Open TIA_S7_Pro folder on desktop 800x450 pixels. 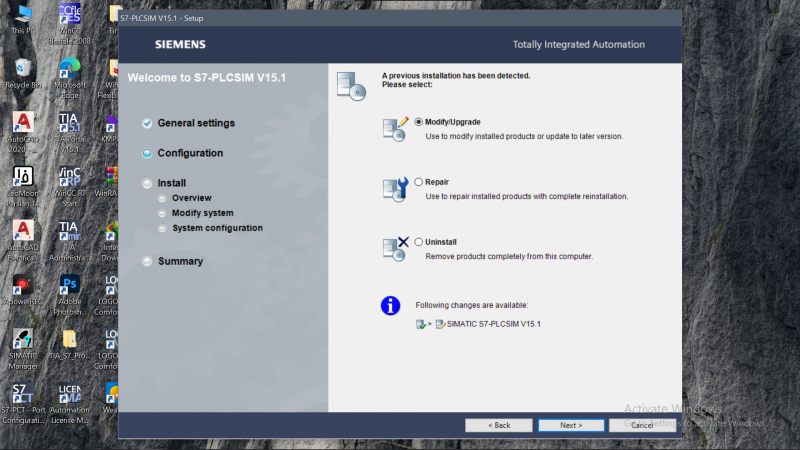(70, 344)
